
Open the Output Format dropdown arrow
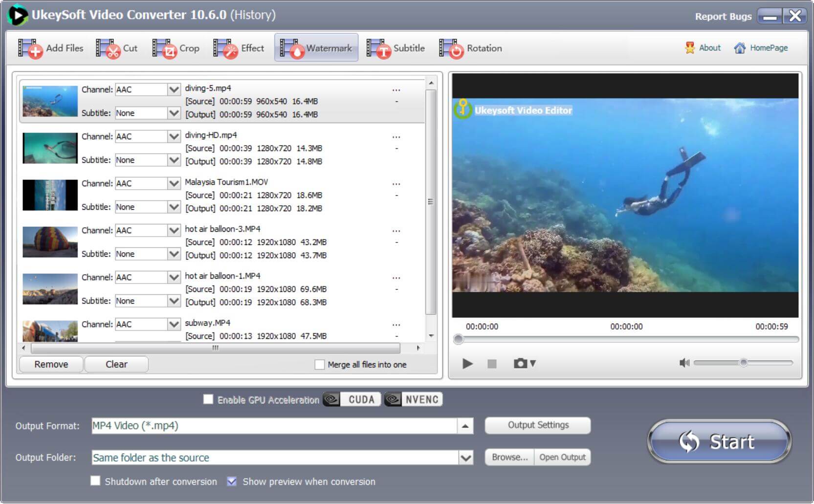(x=465, y=426)
